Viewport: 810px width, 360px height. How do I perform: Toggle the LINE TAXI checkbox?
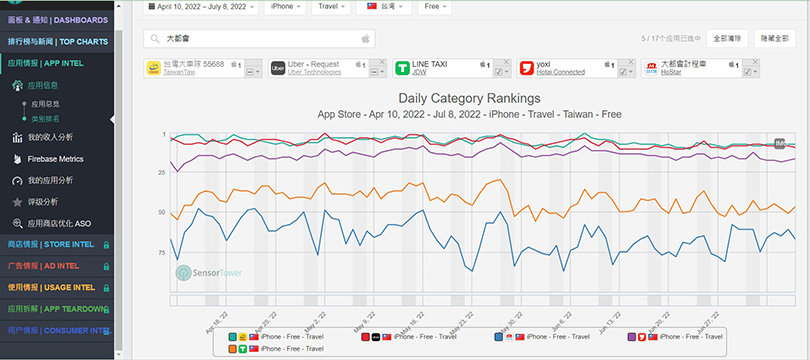(x=498, y=72)
